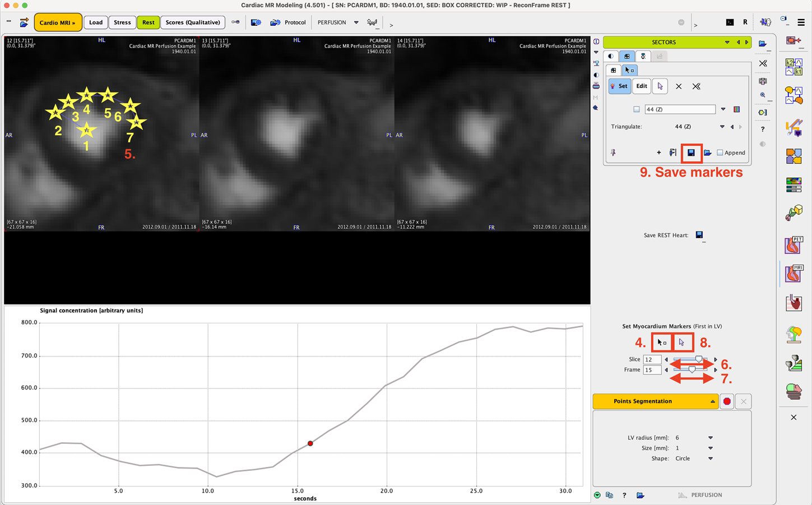This screenshot has width=812, height=505.
Task: Expand the Points Segmentation selector
Action: point(656,401)
